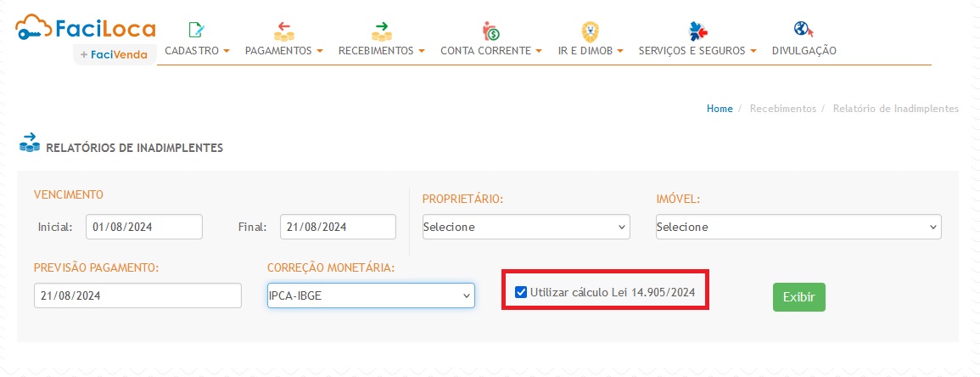
Task: Click the Cadastro notepad icon
Action: [x=196, y=31]
